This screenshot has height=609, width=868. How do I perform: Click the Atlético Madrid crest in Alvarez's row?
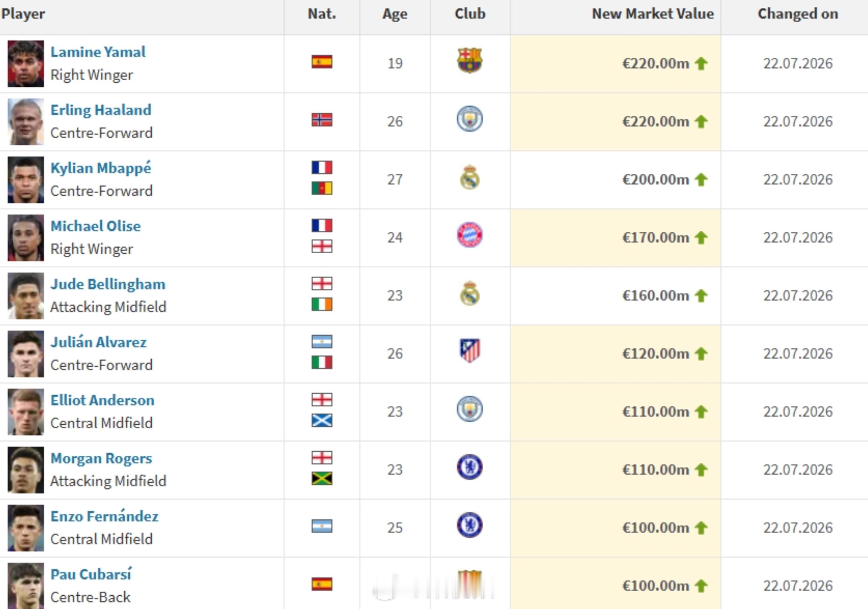pos(469,350)
